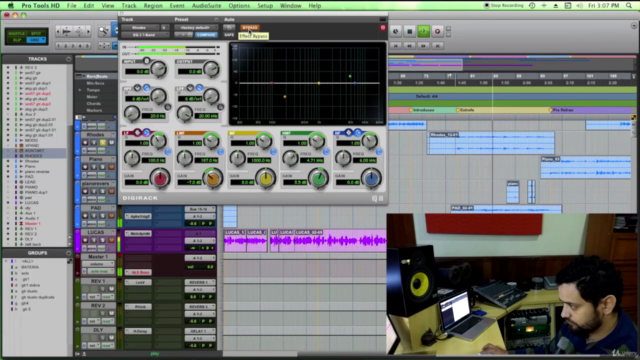Viewport: 640px width, 360px height.
Task: Record-arm the LUCAS track
Action: point(85,240)
